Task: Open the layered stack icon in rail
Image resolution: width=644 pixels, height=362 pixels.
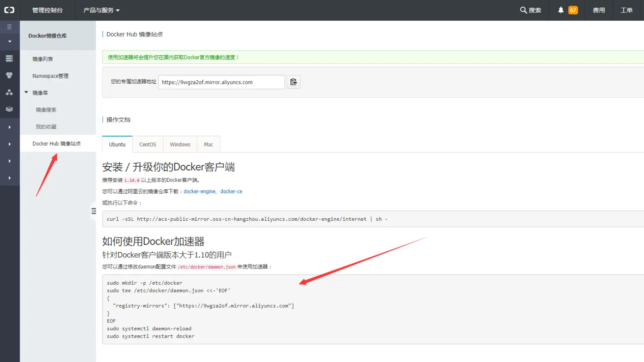Action: click(9, 109)
